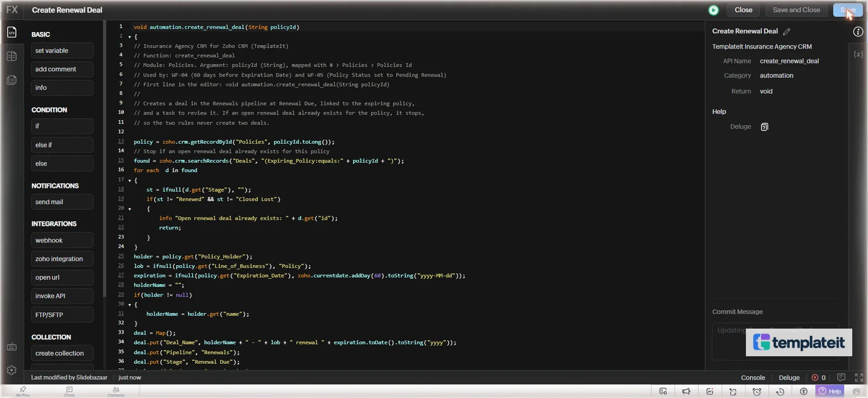Click the Save button
868x398 pixels.
click(848, 10)
